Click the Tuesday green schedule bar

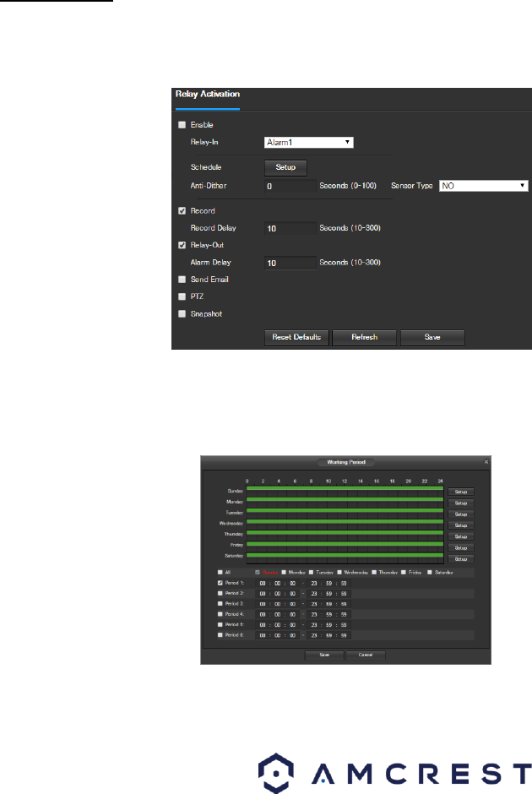345,510
